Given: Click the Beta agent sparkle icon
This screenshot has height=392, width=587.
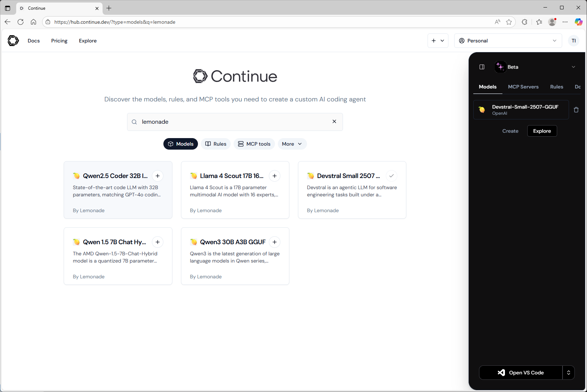Looking at the screenshot, I should (500, 67).
